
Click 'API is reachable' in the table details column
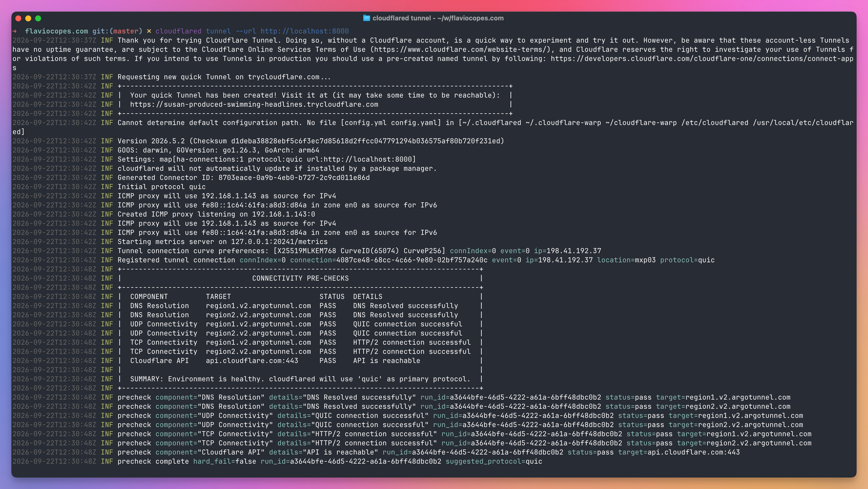pos(386,361)
